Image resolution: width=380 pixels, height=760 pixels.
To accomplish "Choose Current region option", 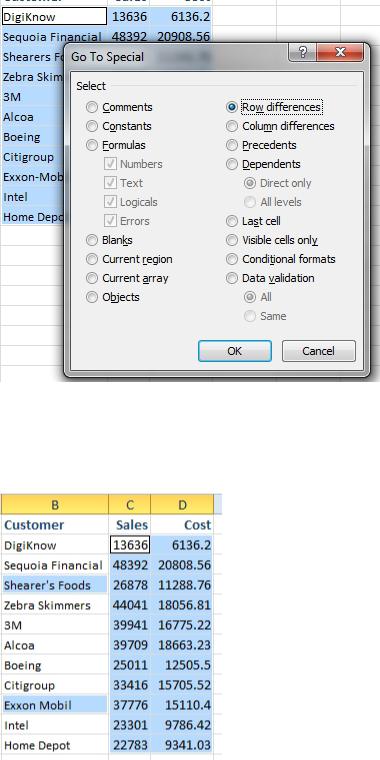I will (129, 259).
